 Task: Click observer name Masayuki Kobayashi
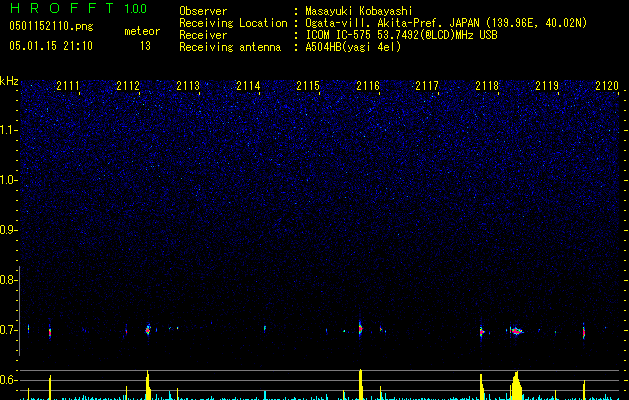click(359, 11)
